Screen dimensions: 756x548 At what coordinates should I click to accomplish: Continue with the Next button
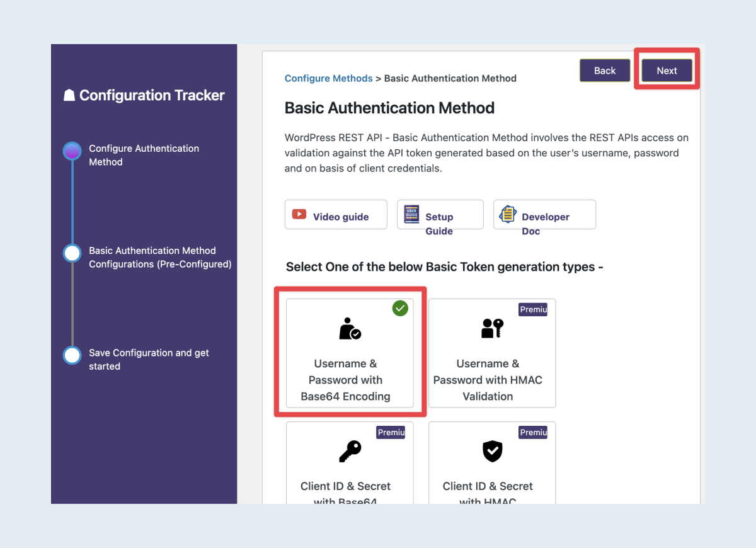click(667, 71)
